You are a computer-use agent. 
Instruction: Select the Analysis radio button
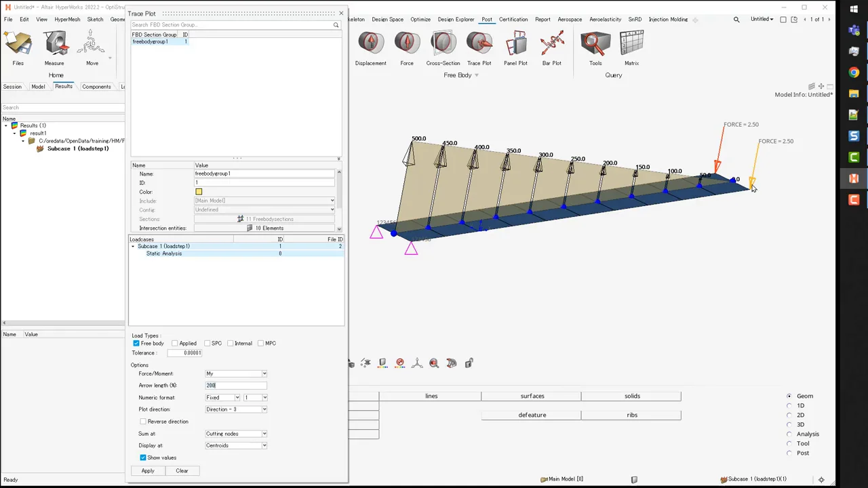tap(789, 434)
